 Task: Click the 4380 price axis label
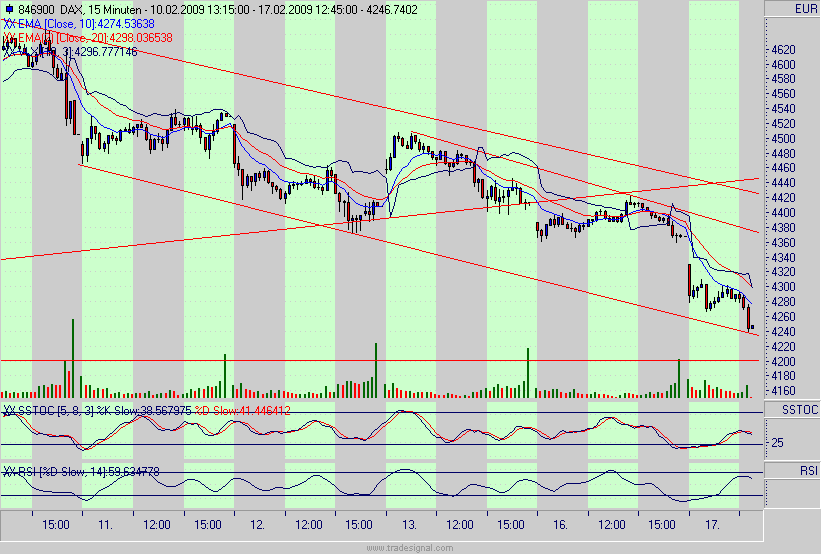784,228
